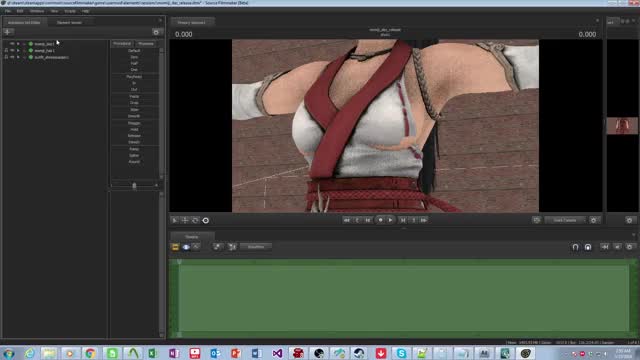Open viewport settings gear beside Work Camera
This screenshot has height=360, width=640.
tap(593, 220)
